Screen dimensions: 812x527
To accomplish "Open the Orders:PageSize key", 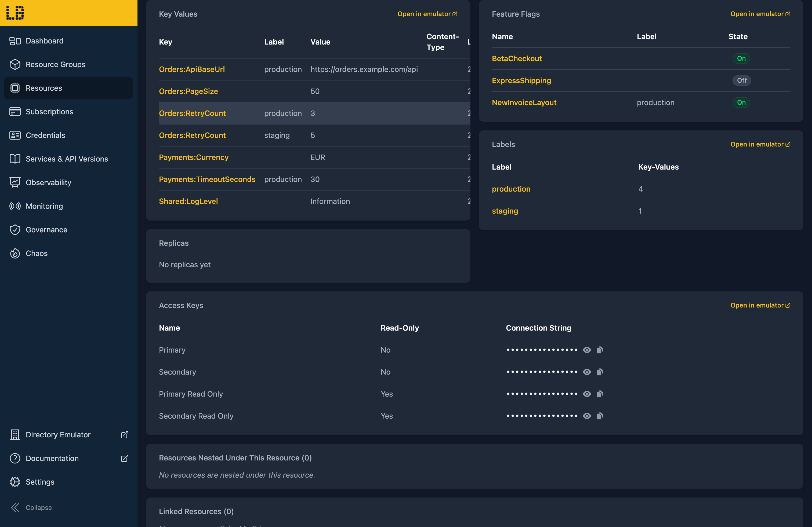I will (188, 91).
